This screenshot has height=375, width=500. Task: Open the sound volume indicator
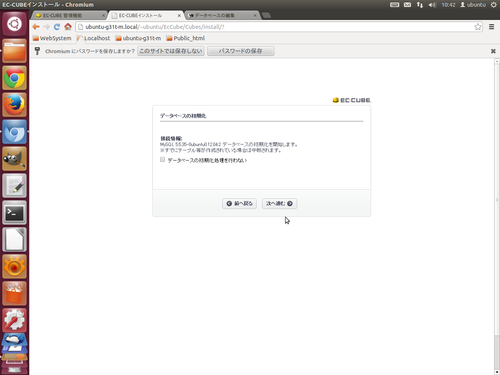pos(432,5)
